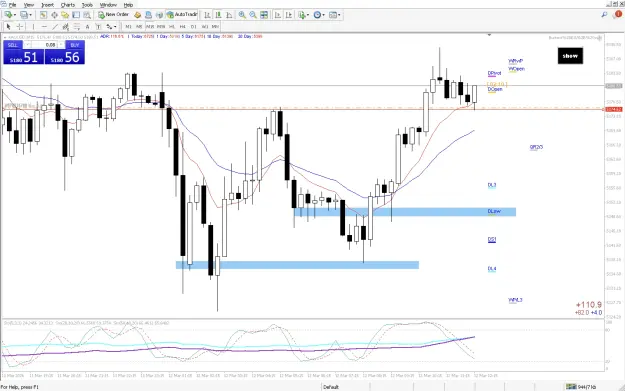This screenshot has height=391, width=625.
Task: Open the Charts menu
Action: coord(68,5)
